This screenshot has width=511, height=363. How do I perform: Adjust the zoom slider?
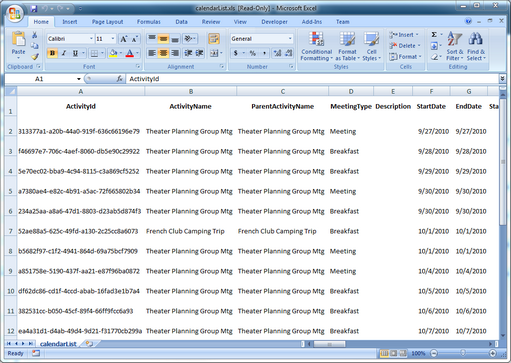(x=463, y=353)
